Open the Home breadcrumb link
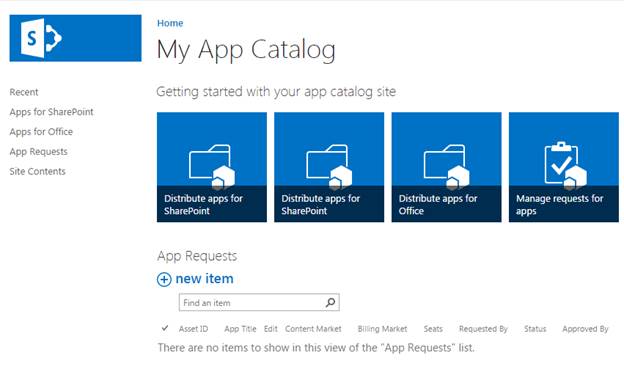The width and height of the screenshot is (624, 372). [x=170, y=23]
